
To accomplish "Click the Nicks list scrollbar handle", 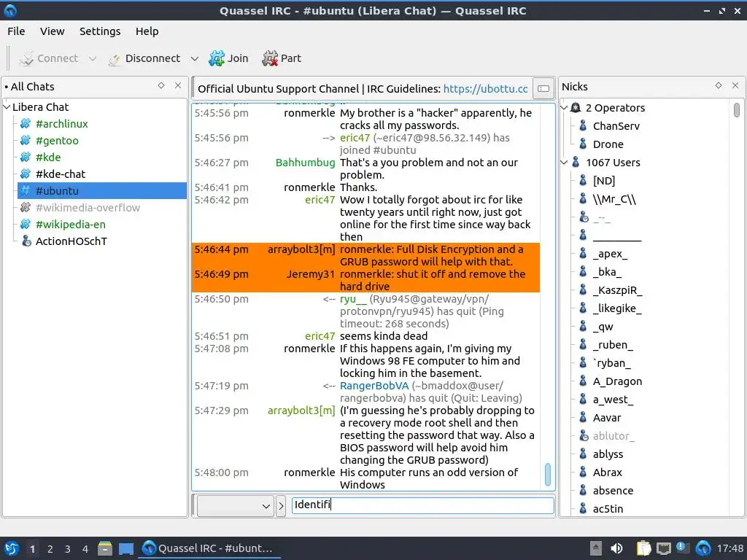I will (x=737, y=110).
